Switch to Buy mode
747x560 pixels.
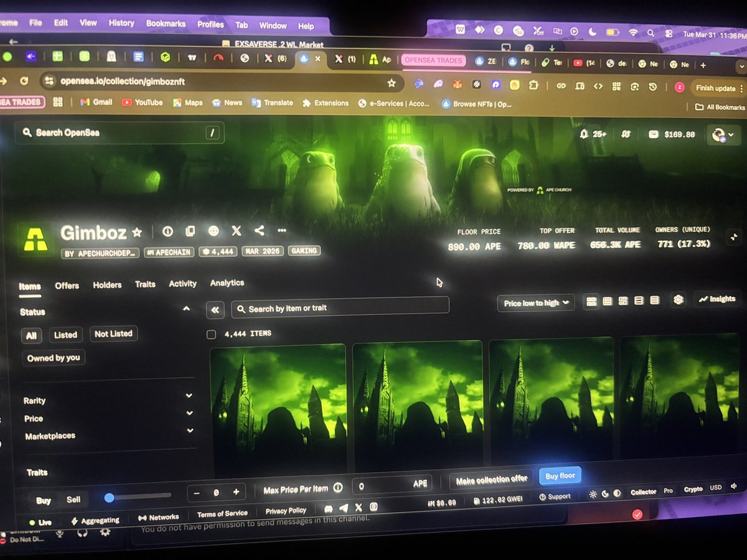44,500
